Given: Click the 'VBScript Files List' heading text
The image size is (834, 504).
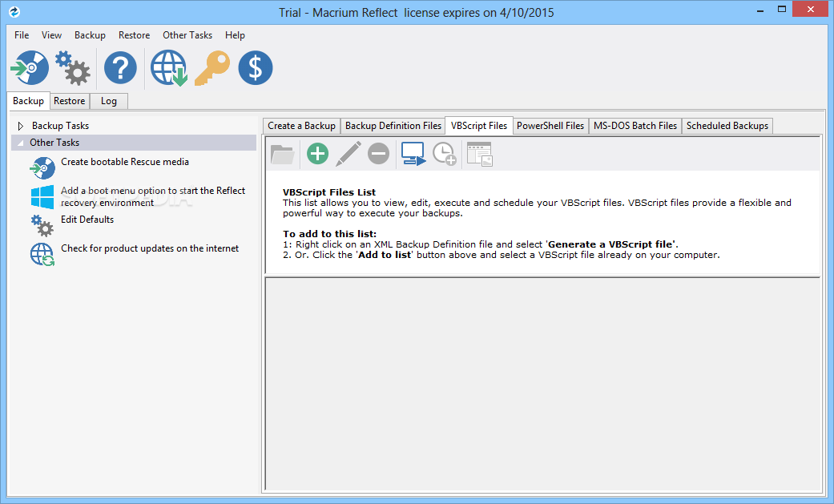Looking at the screenshot, I should point(329,192).
